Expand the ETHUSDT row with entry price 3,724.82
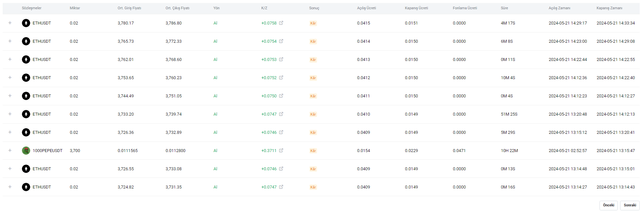Screen dimensions: 644x214 pos(10,187)
